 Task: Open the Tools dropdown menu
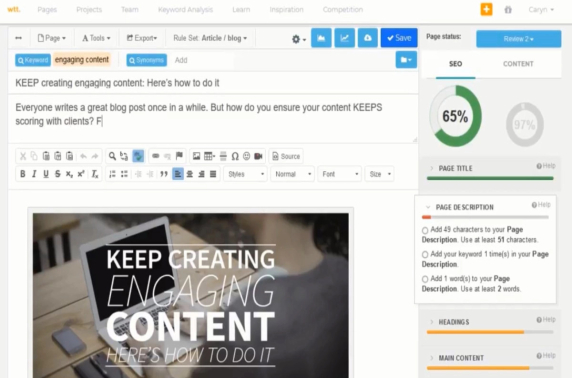96,38
